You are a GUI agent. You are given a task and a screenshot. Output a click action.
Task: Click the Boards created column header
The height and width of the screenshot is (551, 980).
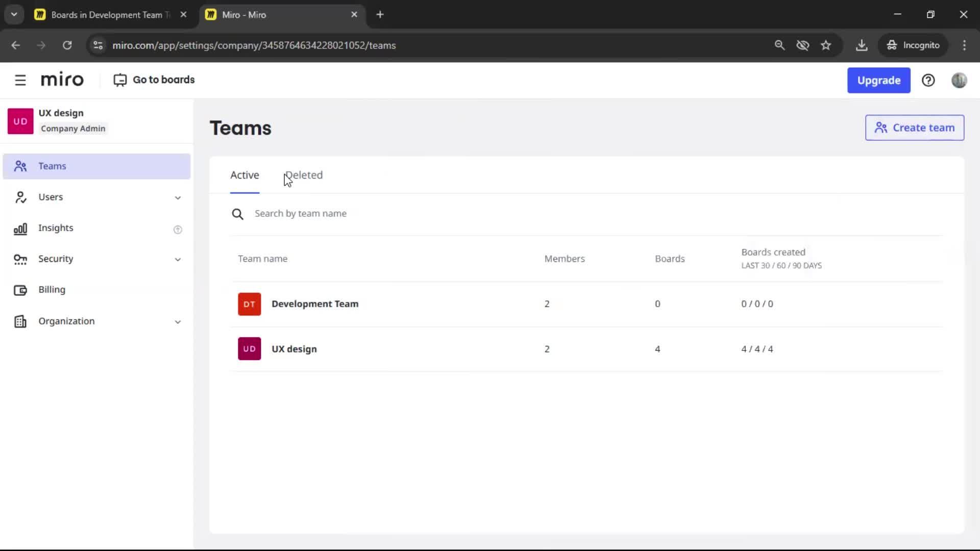tap(781, 258)
